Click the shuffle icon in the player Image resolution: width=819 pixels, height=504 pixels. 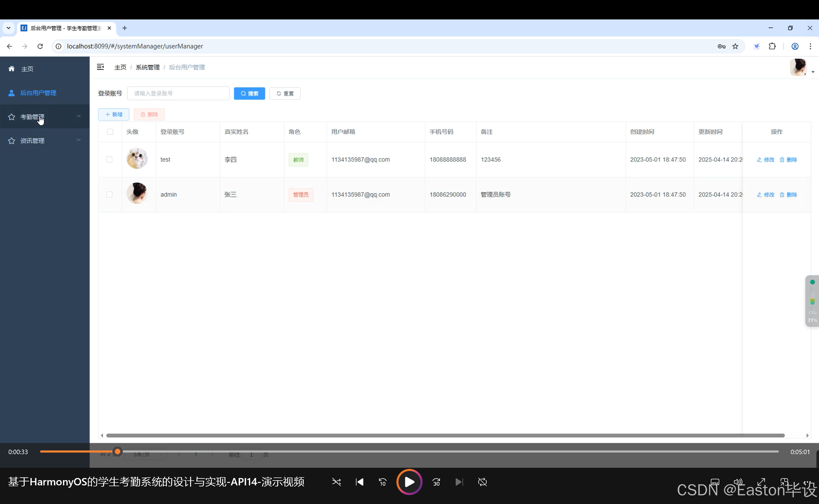336,482
